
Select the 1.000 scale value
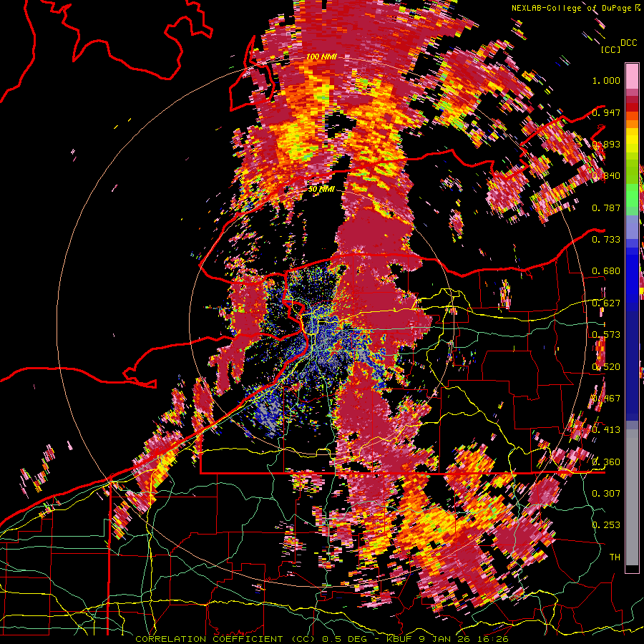coord(606,80)
